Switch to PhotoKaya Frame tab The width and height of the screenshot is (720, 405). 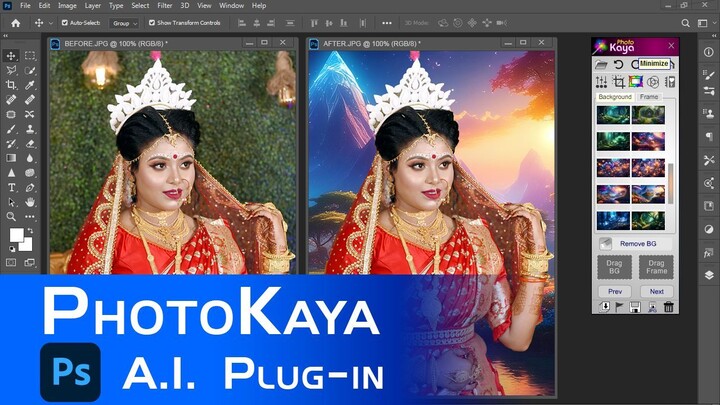click(649, 97)
